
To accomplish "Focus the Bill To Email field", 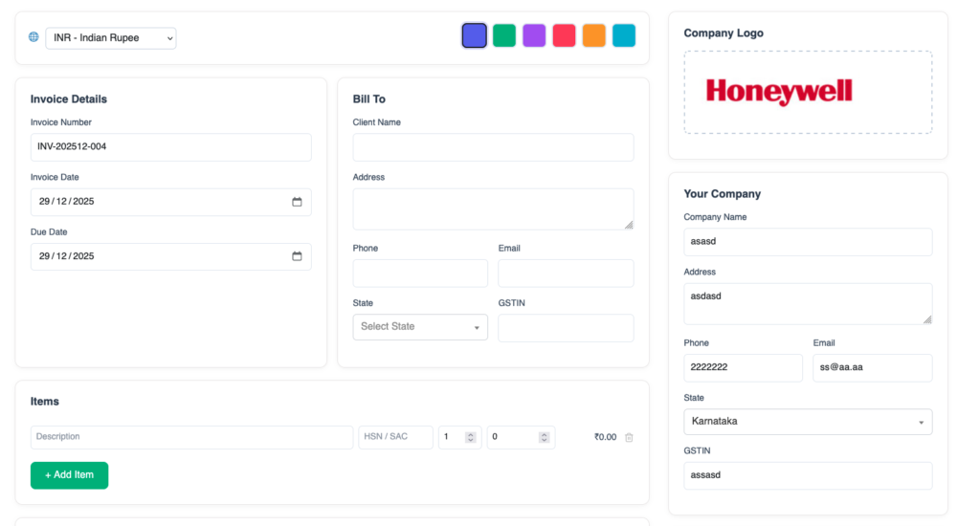I will click(566, 274).
